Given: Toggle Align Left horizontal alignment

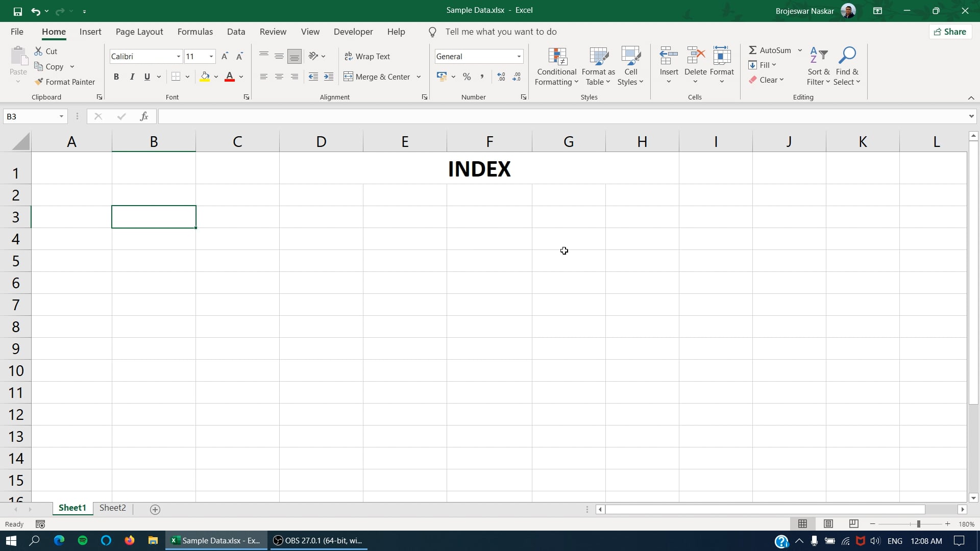Looking at the screenshot, I should pos(264,77).
